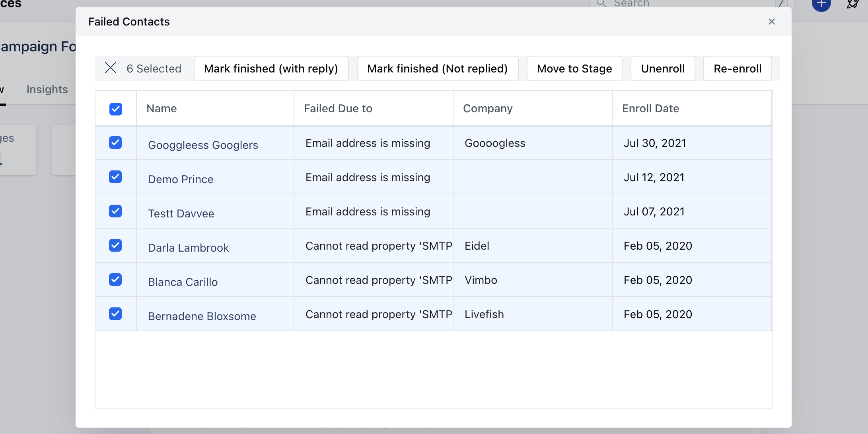Click the rocket icon at top right
The height and width of the screenshot is (434, 868).
click(852, 3)
